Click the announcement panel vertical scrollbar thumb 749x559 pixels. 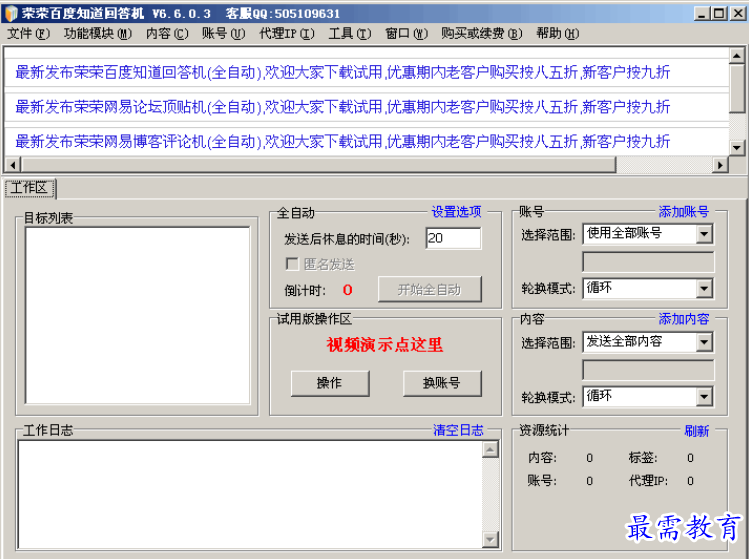coord(737,88)
